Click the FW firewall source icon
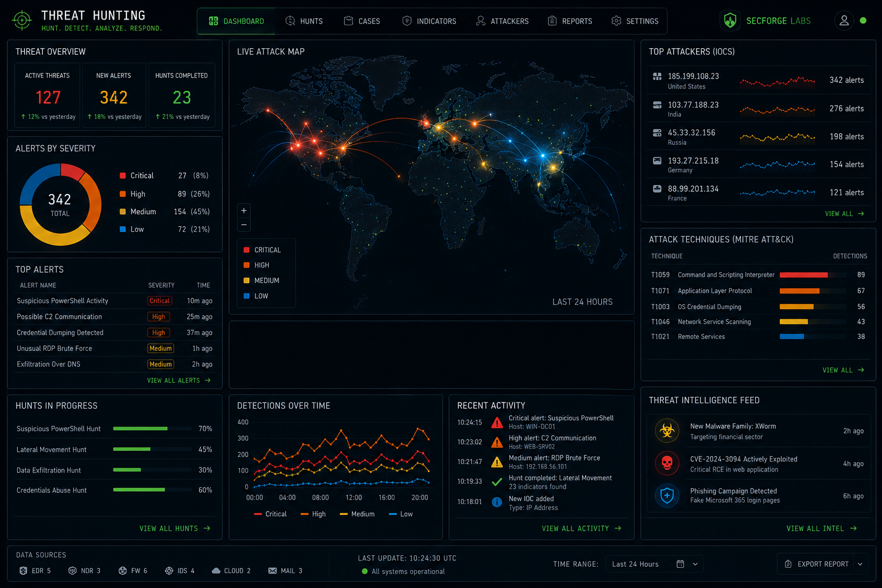This screenshot has height=588, width=882. pyautogui.click(x=122, y=571)
